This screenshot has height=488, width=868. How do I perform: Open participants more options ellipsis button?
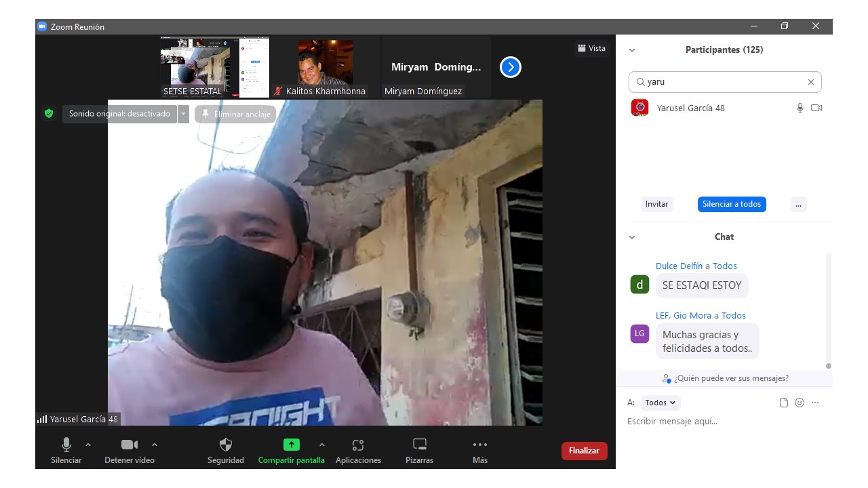[799, 204]
